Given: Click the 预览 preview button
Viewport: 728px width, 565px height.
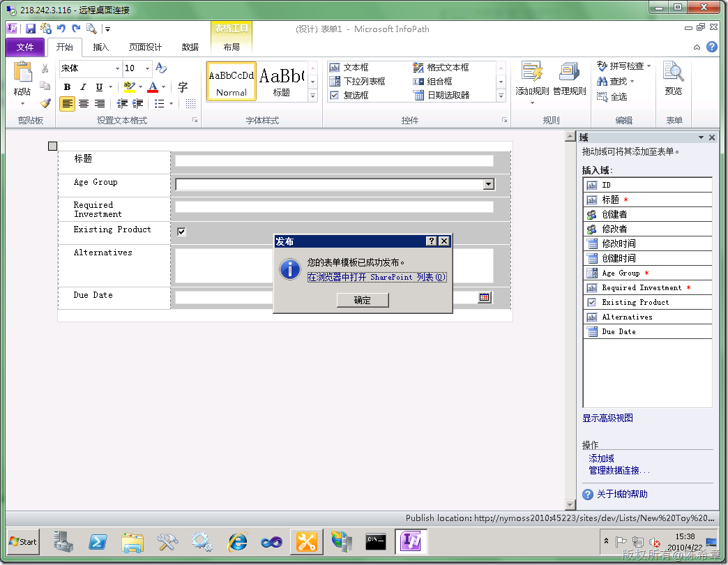Looking at the screenshot, I should (673, 79).
